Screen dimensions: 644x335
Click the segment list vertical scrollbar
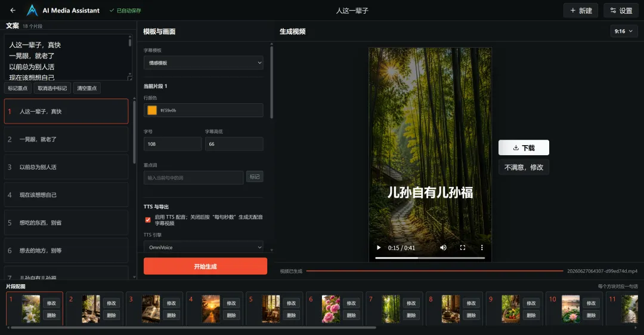[134, 132]
